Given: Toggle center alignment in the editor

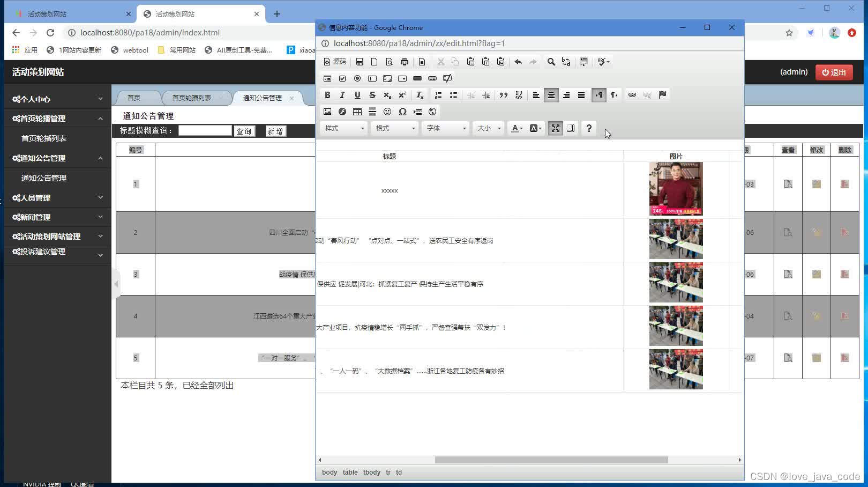Looking at the screenshot, I should [551, 95].
